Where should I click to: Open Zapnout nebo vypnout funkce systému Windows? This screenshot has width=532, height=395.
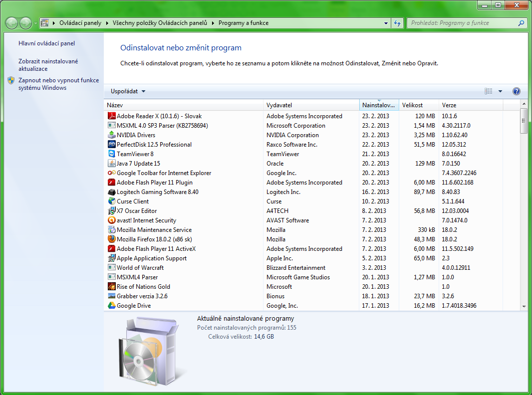pyautogui.click(x=59, y=84)
